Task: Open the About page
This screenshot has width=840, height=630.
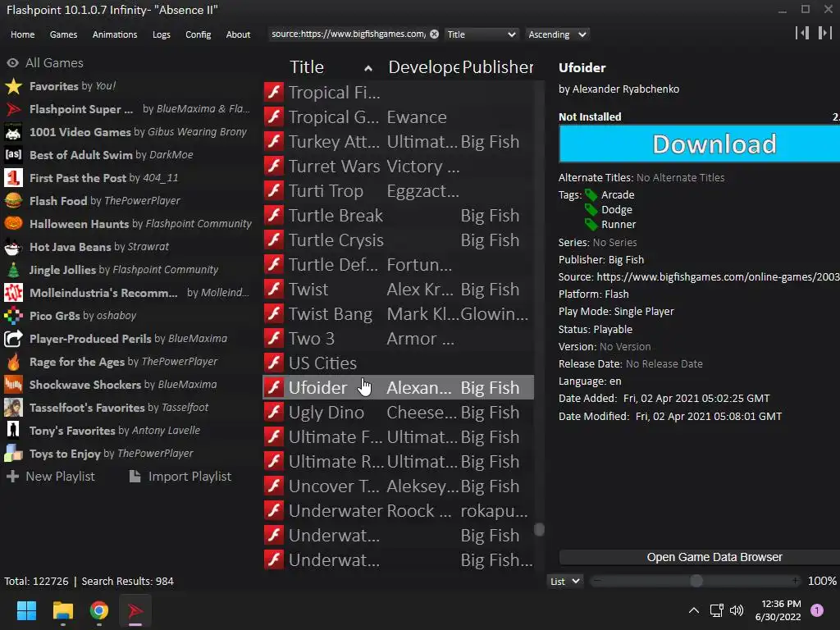Action: 238,34
